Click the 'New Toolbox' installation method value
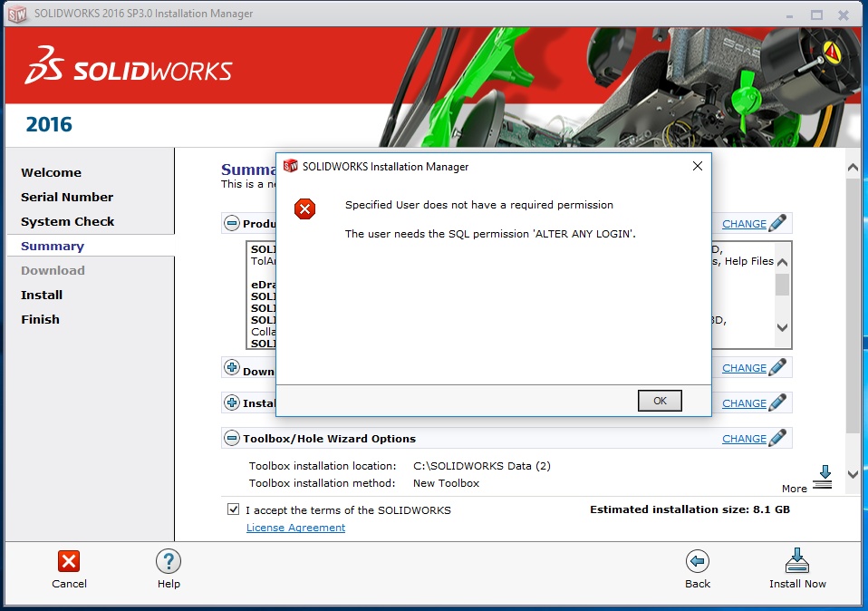 (x=446, y=483)
